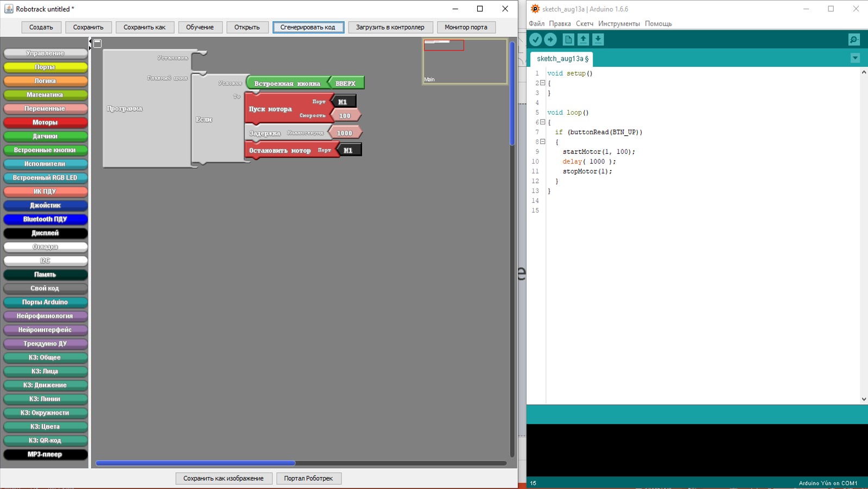Click ВВЕРХ button value block
This screenshot has height=489, width=868.
pyautogui.click(x=346, y=83)
